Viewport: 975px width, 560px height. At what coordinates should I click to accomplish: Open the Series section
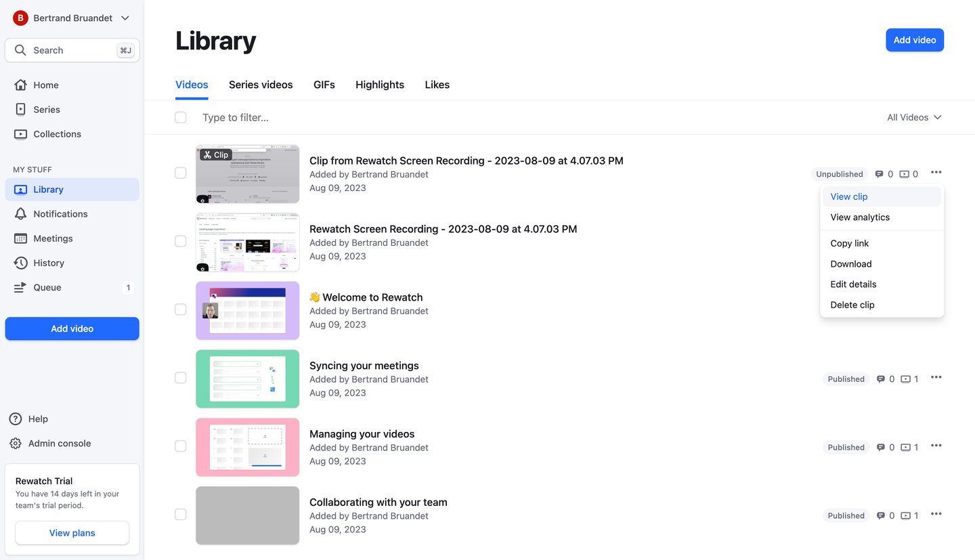coord(46,109)
